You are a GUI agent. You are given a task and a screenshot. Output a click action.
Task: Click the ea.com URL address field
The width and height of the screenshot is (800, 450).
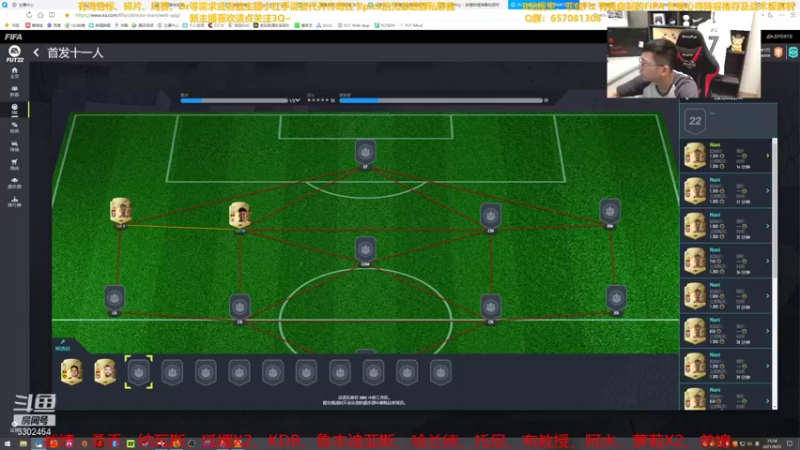(x=128, y=15)
